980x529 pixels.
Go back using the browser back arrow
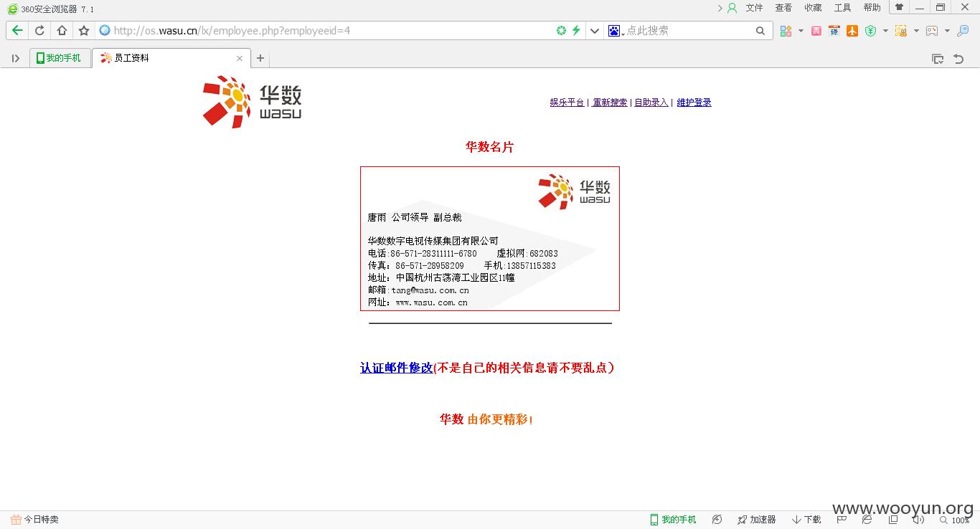pos(17,31)
